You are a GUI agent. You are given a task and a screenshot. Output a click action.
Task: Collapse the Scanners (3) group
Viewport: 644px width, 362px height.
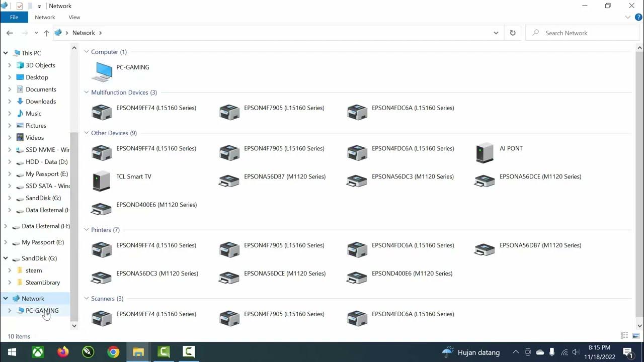pyautogui.click(x=87, y=299)
